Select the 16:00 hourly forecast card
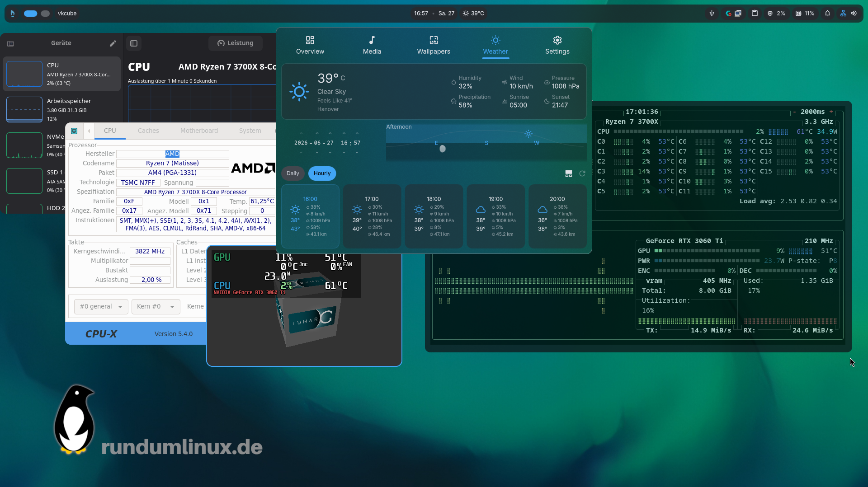The image size is (868, 487). tap(310, 216)
